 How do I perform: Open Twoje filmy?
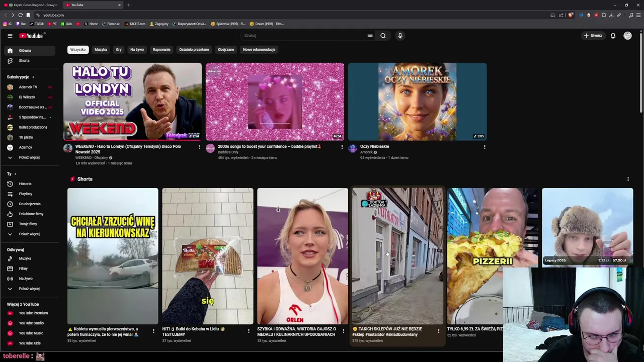click(x=30, y=224)
